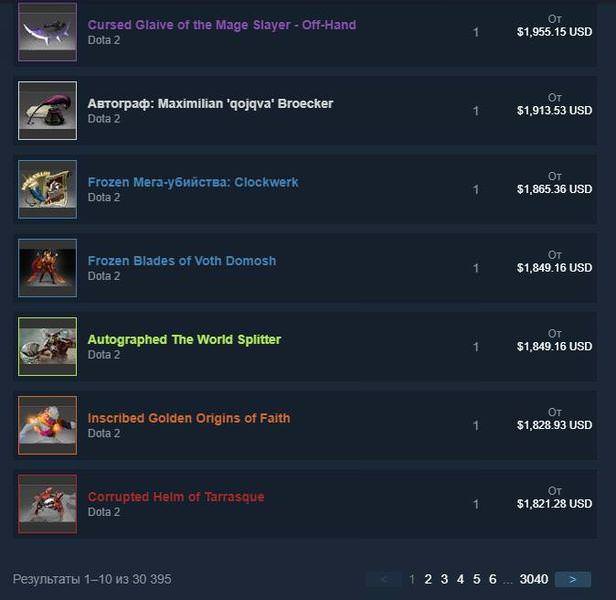Image resolution: width=616 pixels, height=600 pixels.
Task: Click the qojqva autograph item image
Action: (48, 110)
